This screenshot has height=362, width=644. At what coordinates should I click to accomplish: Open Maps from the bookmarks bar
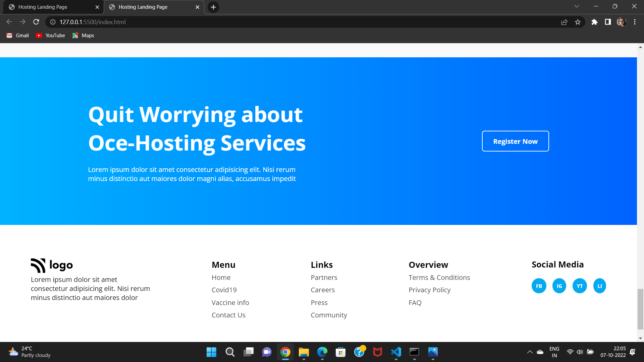[x=83, y=35]
